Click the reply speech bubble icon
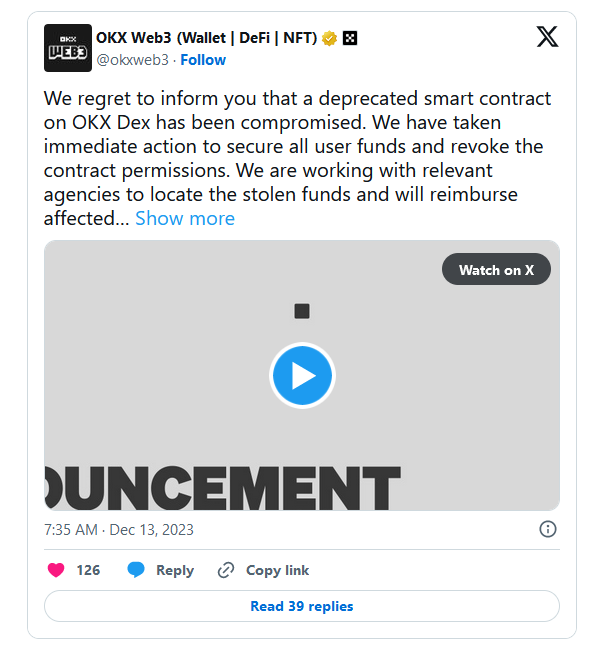This screenshot has height=650, width=600. coord(136,570)
